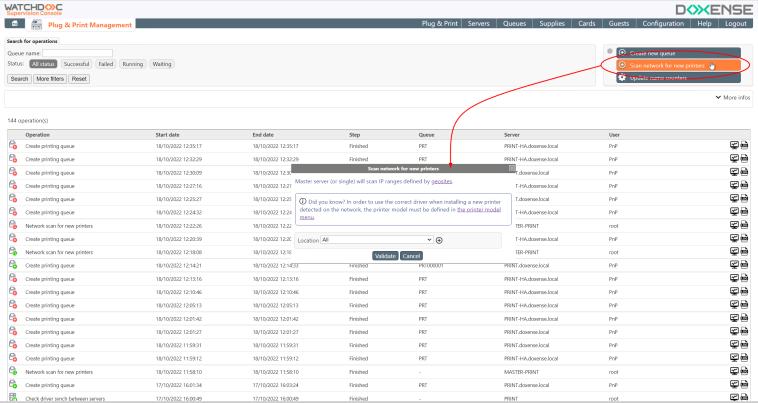The height and width of the screenshot is (403, 758).
Task: Click the Create new queue icon
Action: [623, 52]
